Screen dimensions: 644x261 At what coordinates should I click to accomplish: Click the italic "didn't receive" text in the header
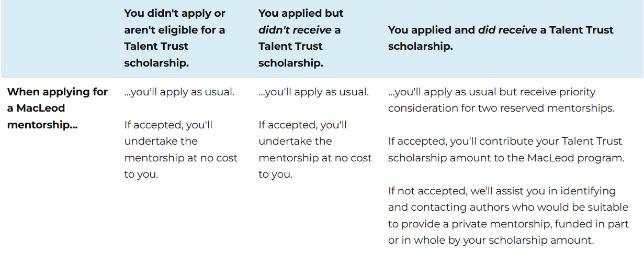296,30
